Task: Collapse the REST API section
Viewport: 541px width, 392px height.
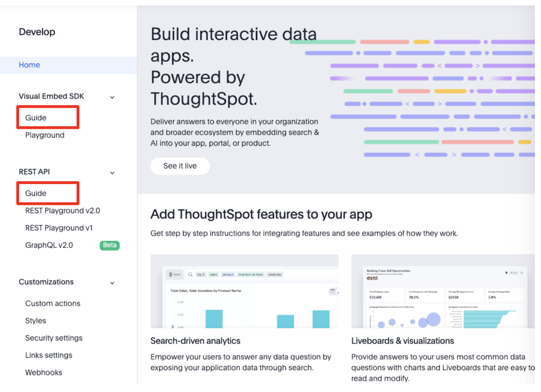Action: (112, 172)
